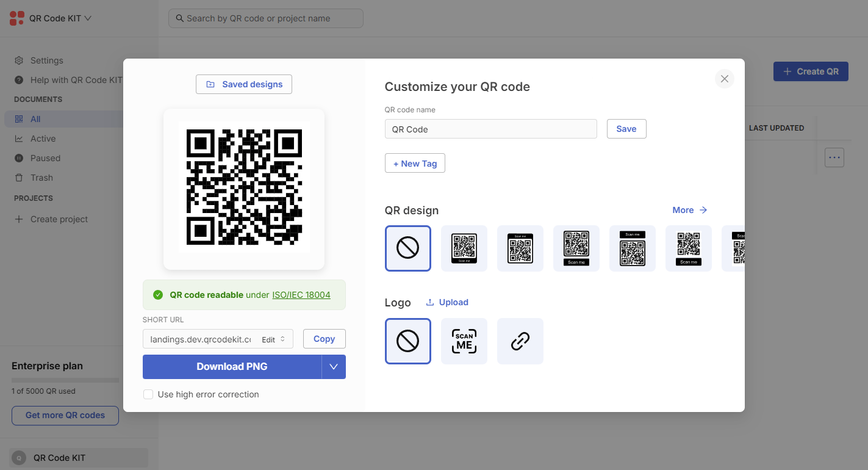Open Saved designs
Viewport: 868px width, 470px height.
243,84
